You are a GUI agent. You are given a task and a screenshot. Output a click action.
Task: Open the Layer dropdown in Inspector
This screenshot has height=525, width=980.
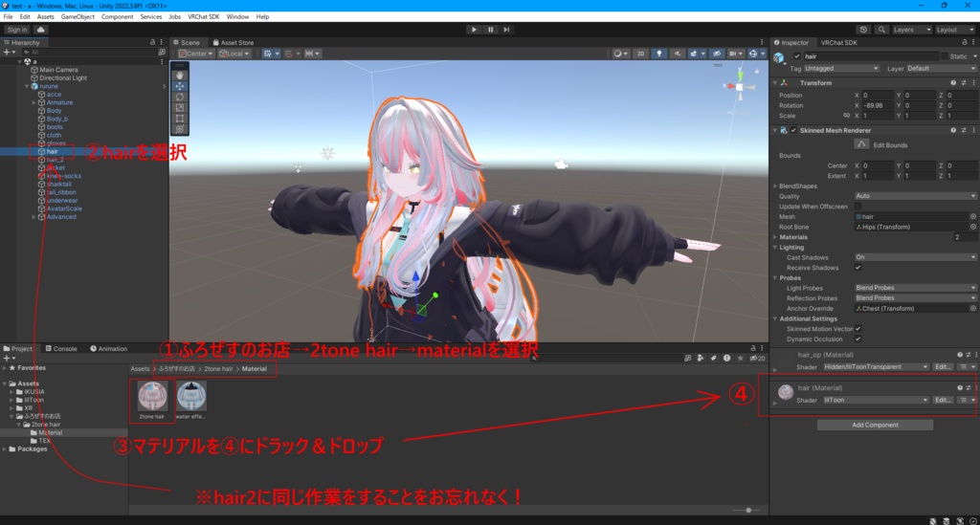coord(942,69)
